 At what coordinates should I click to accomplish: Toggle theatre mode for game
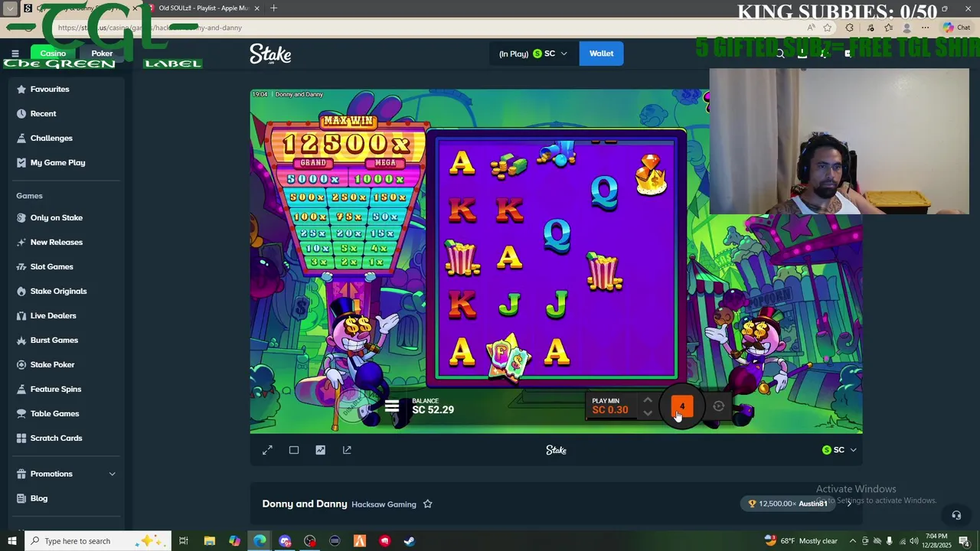pos(294,450)
